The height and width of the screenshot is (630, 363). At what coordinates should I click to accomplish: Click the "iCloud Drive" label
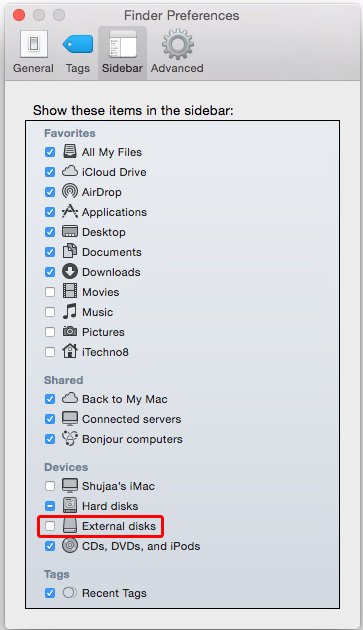[114, 172]
